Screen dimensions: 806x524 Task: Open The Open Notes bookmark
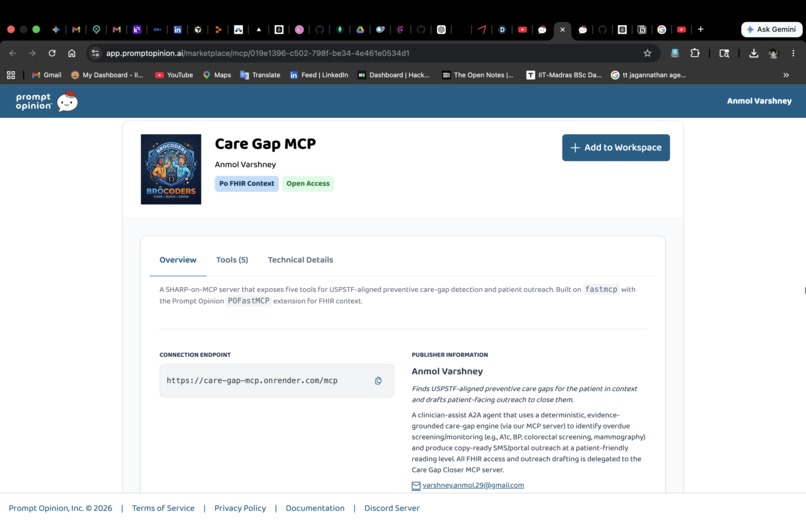(x=478, y=75)
